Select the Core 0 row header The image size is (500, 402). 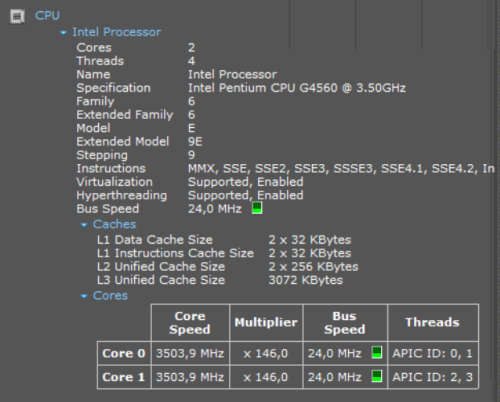tap(124, 353)
